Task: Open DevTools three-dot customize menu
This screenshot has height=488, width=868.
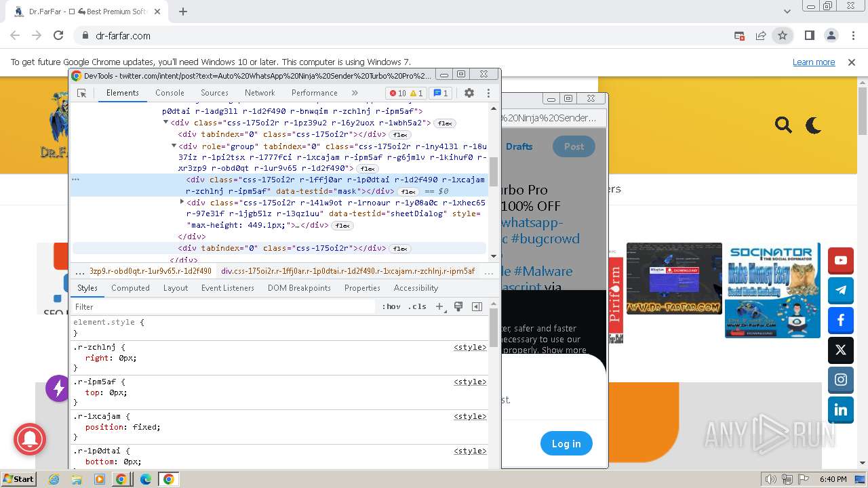Action: [488, 93]
